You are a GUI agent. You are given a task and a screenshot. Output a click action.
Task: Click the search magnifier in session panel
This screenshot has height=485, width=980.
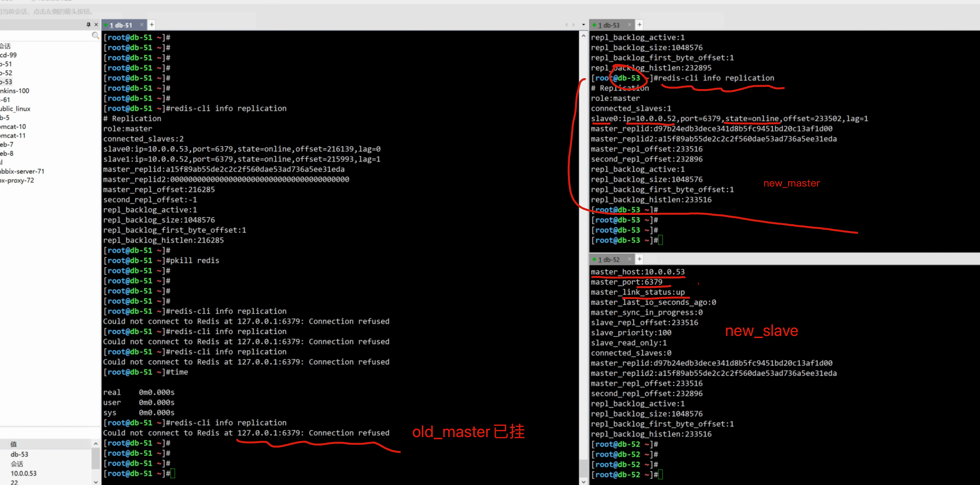click(x=95, y=35)
